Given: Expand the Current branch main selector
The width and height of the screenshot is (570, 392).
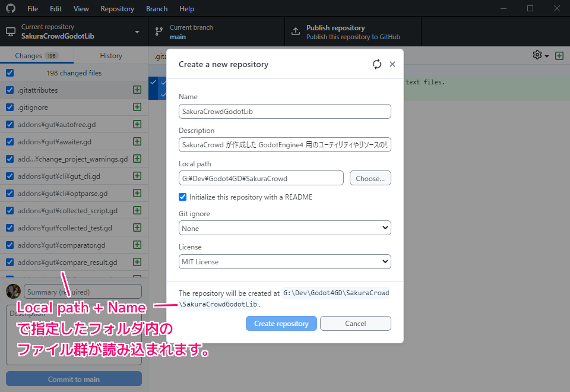Looking at the screenshot, I should tap(216, 31).
